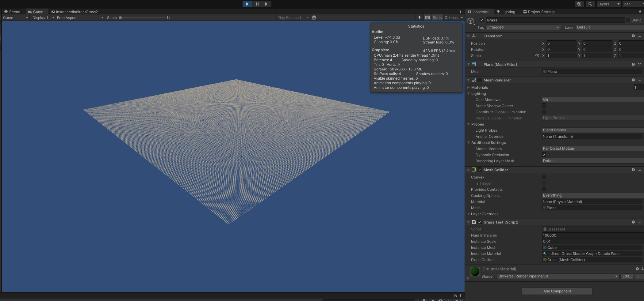Click the Step frame button
644x301 pixels.
267,4
